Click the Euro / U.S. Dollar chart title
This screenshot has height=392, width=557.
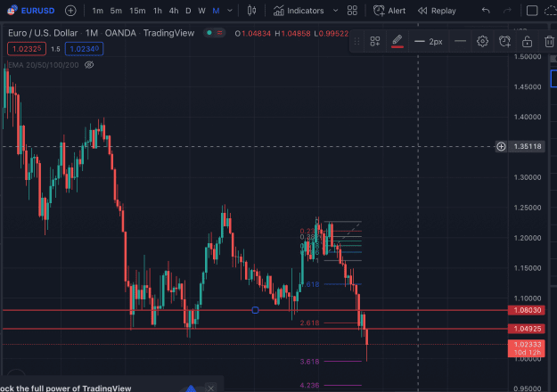pos(43,33)
